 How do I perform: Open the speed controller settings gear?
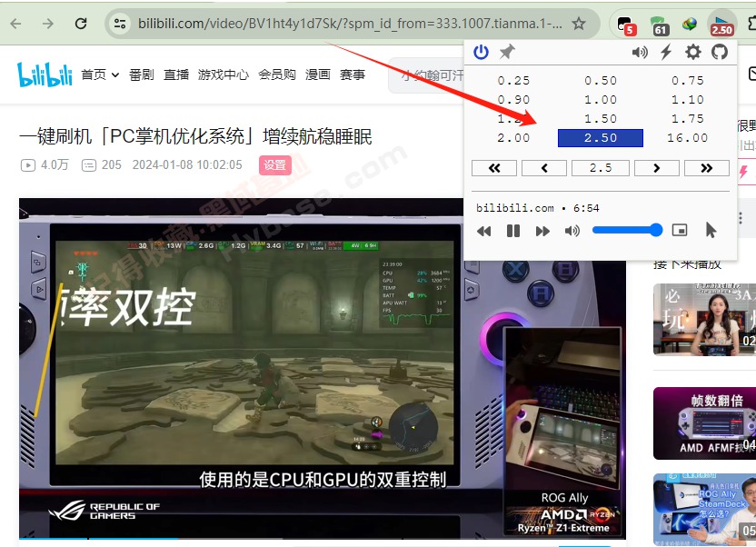tap(692, 52)
